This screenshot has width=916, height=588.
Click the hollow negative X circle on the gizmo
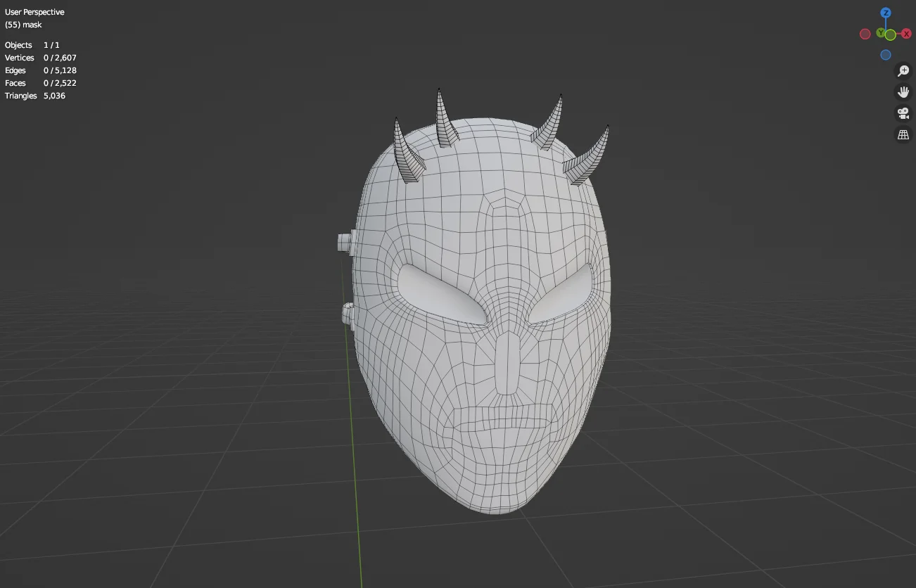point(865,33)
